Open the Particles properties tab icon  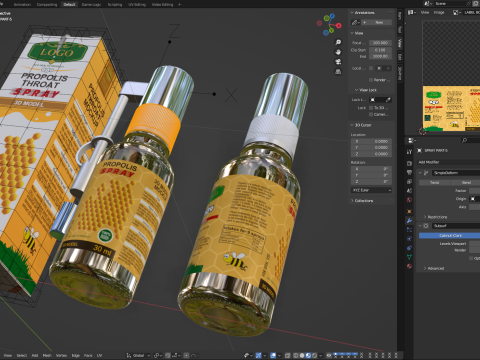click(x=409, y=230)
